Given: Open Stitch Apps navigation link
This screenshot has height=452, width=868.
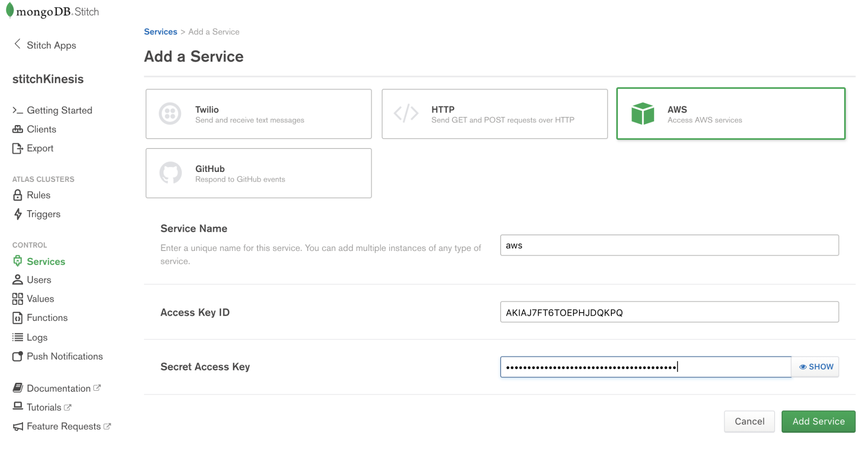Looking at the screenshot, I should click(x=51, y=45).
